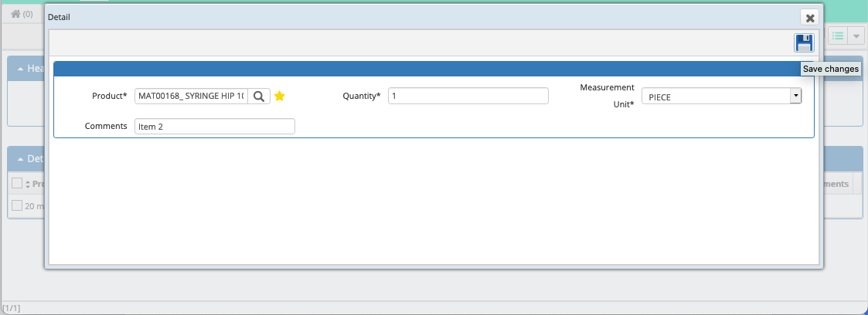Close the Detail dialog
The width and height of the screenshot is (868, 315).
point(810,18)
